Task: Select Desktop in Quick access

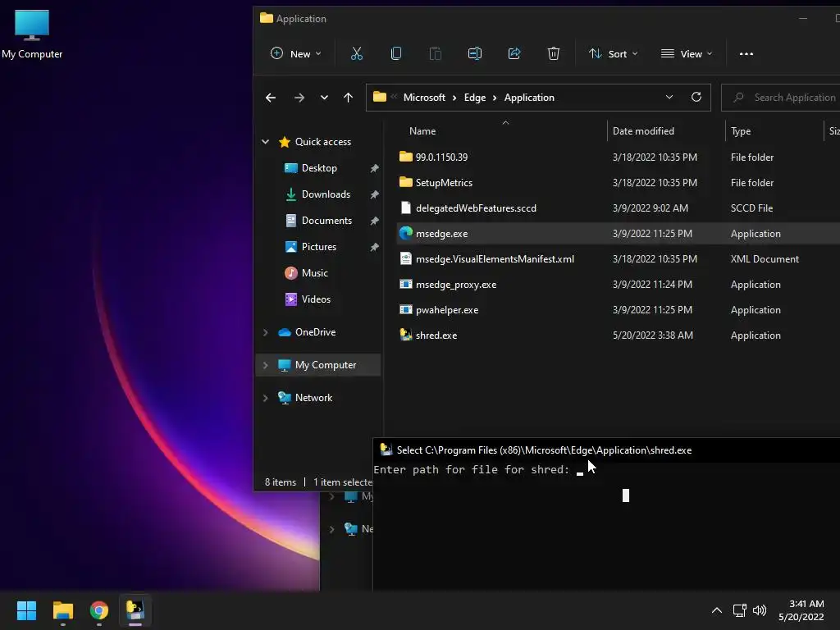Action: tap(319, 168)
